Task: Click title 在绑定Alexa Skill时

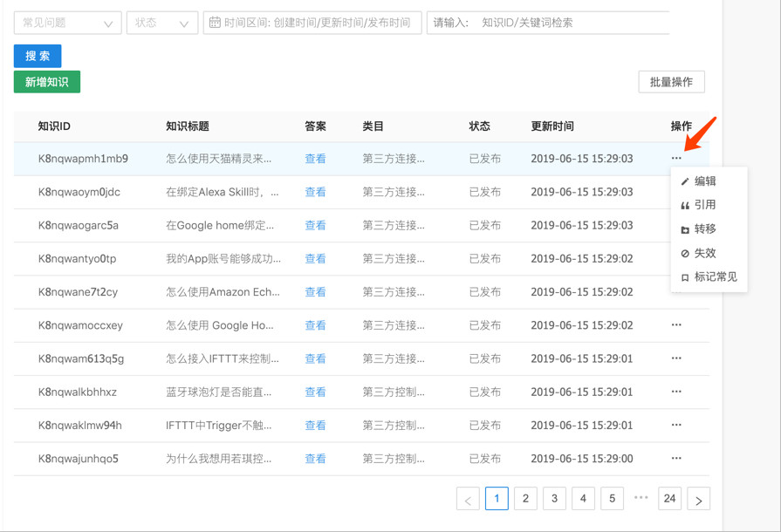Action: [x=223, y=192]
